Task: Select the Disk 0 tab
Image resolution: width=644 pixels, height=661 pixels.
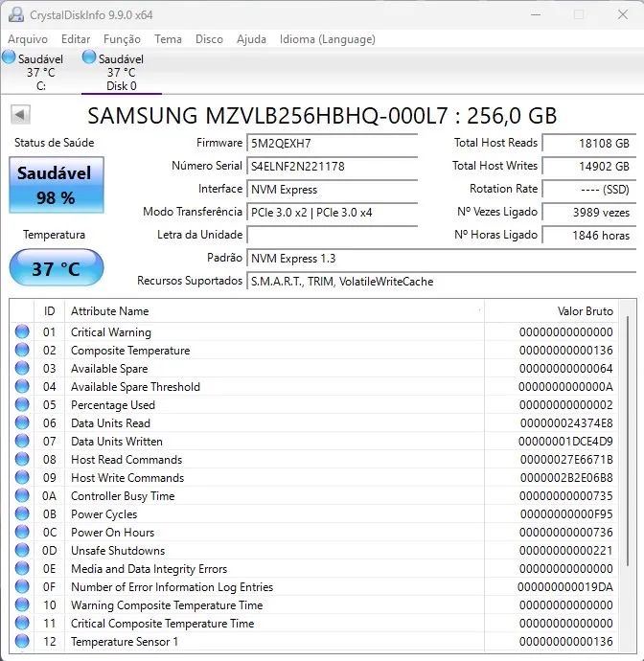Action: coord(122,72)
